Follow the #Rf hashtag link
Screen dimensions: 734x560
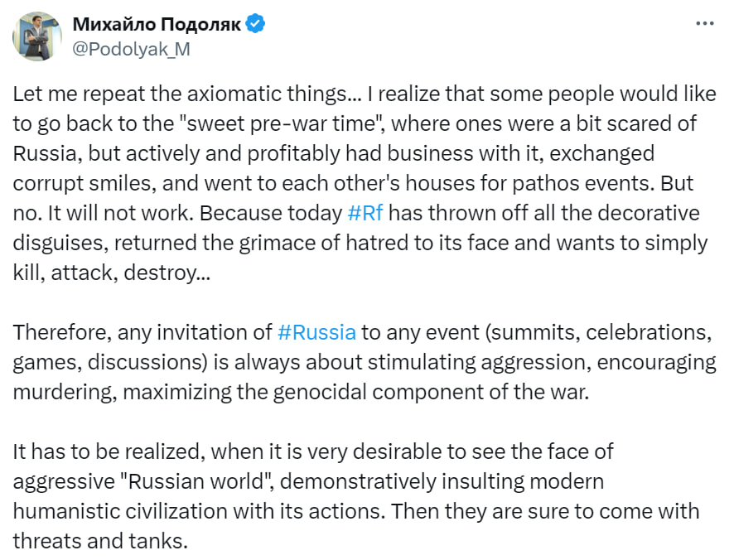pyautogui.click(x=367, y=213)
